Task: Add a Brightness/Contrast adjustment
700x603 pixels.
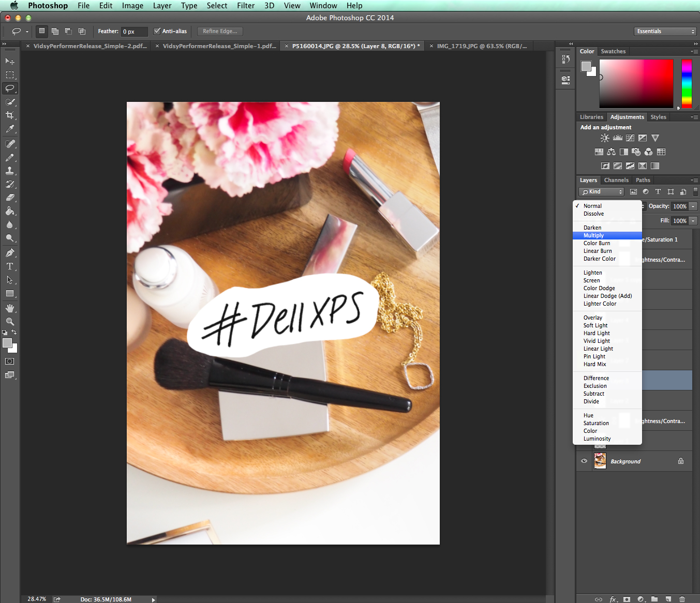Action: coord(605,138)
